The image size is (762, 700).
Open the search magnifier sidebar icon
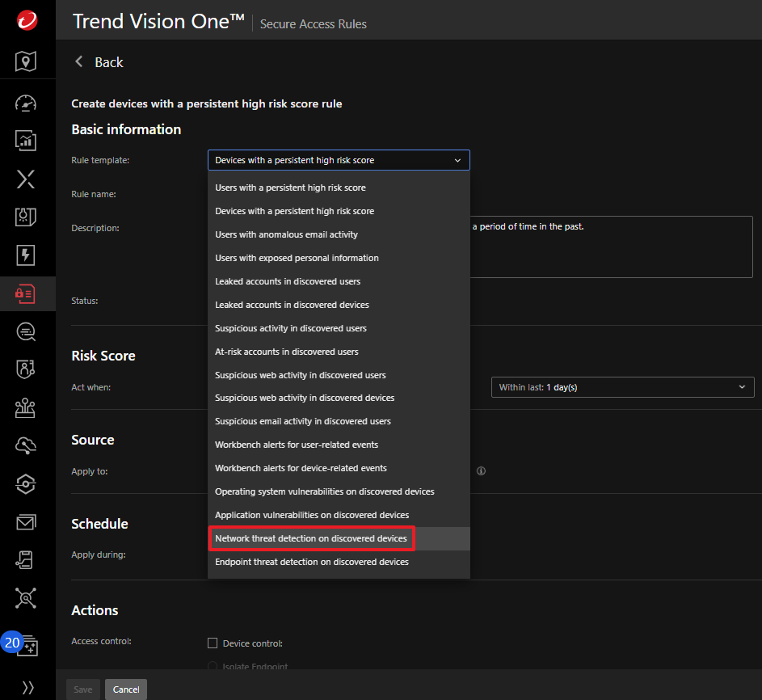coord(26,331)
